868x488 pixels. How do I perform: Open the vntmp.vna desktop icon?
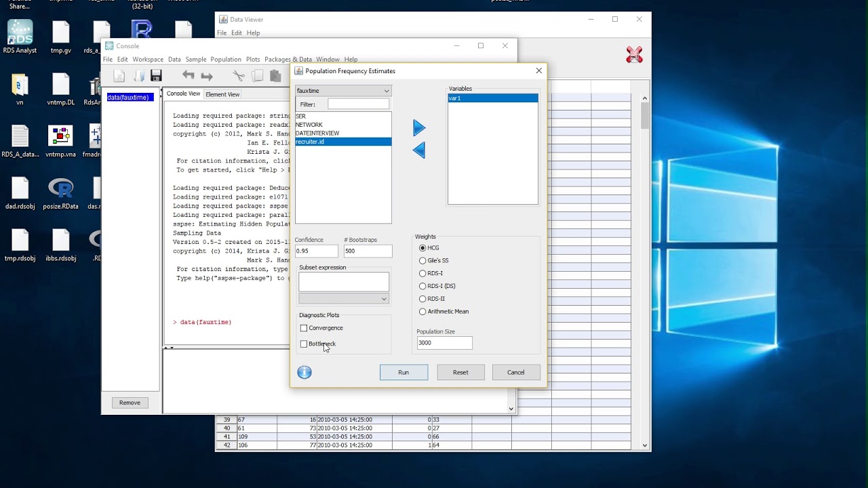[60, 141]
